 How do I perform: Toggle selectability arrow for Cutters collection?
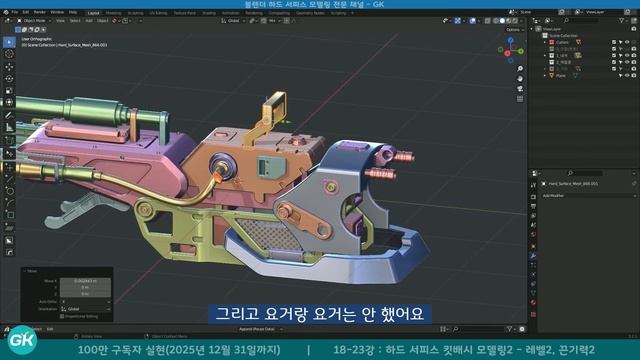tap(620, 42)
